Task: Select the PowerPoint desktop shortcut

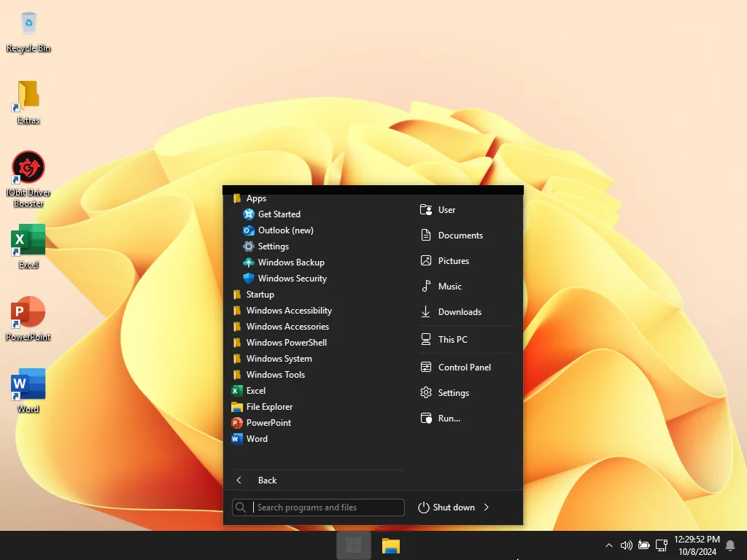Action: click(28, 319)
